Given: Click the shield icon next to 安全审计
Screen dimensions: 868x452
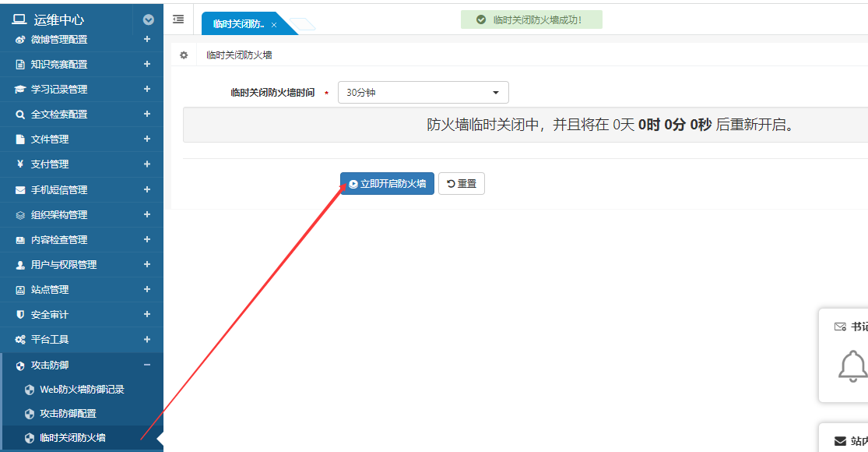Looking at the screenshot, I should [x=20, y=315].
